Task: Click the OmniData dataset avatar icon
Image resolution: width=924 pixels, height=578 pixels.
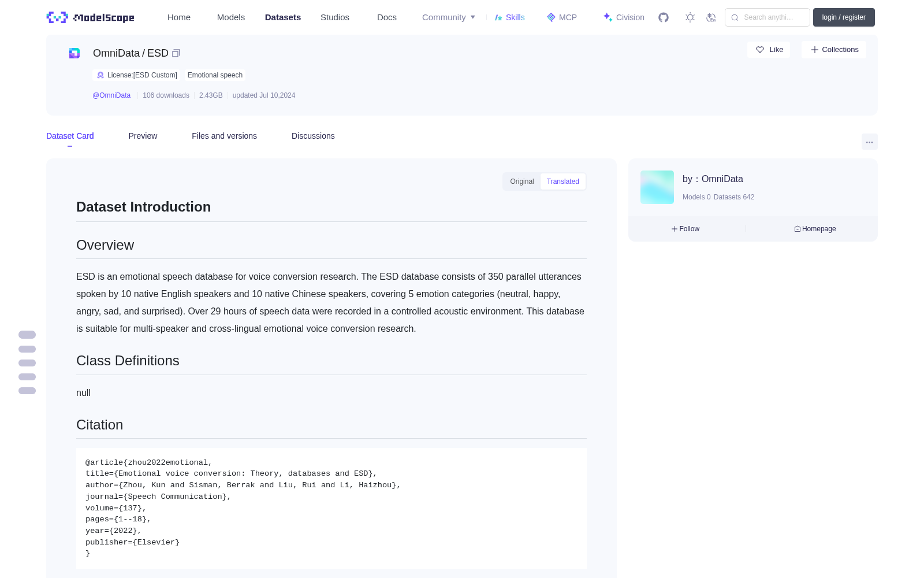Action: pyautogui.click(x=74, y=53)
